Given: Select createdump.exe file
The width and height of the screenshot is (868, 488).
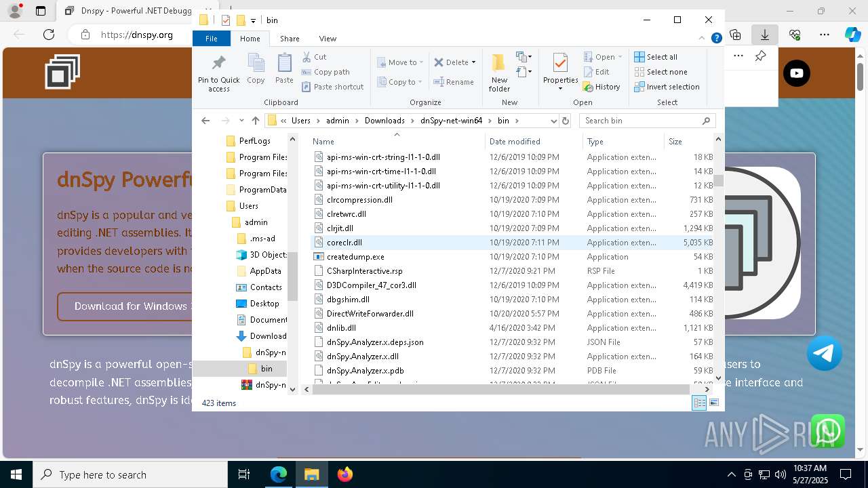Looking at the screenshot, I should coord(355,257).
